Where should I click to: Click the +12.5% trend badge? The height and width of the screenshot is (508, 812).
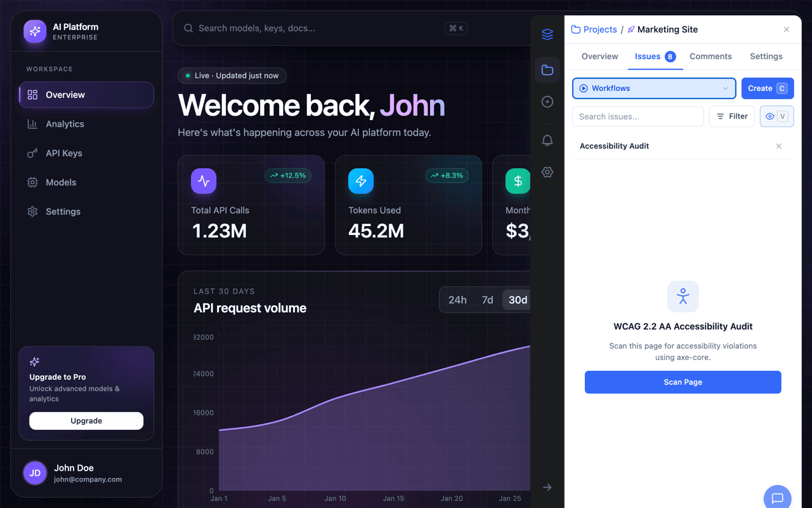tap(288, 175)
